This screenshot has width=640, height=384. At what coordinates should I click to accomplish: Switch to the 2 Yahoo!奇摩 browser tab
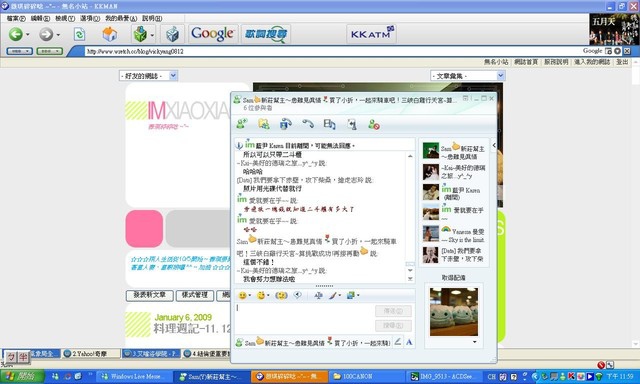tap(91, 353)
